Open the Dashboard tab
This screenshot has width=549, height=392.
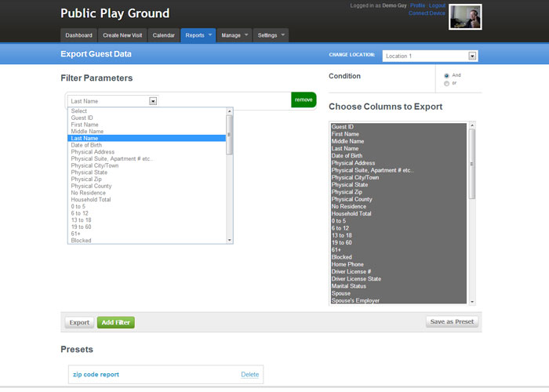[78, 35]
